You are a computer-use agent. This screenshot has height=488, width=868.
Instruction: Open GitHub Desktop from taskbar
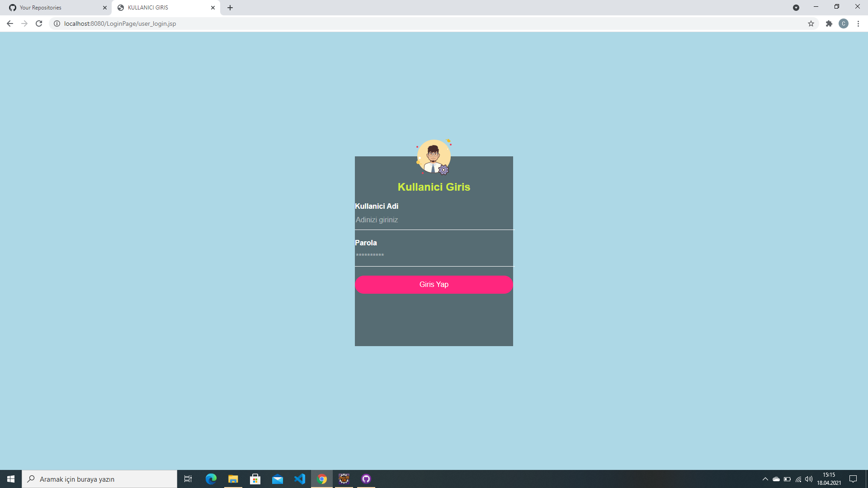pyautogui.click(x=366, y=479)
